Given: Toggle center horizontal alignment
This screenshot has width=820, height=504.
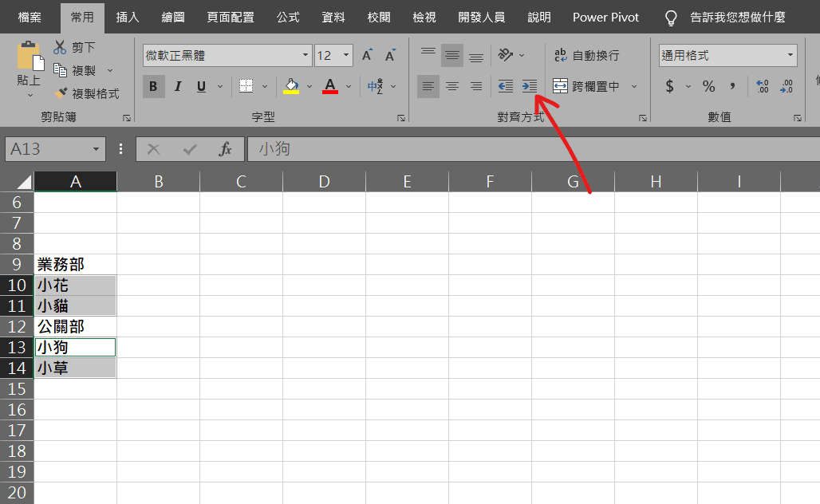Looking at the screenshot, I should click(452, 86).
